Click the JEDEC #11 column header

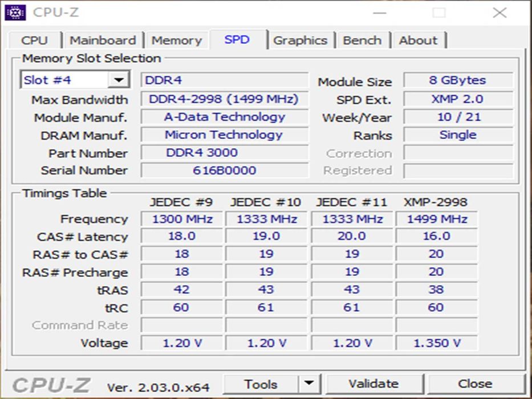pos(351,202)
